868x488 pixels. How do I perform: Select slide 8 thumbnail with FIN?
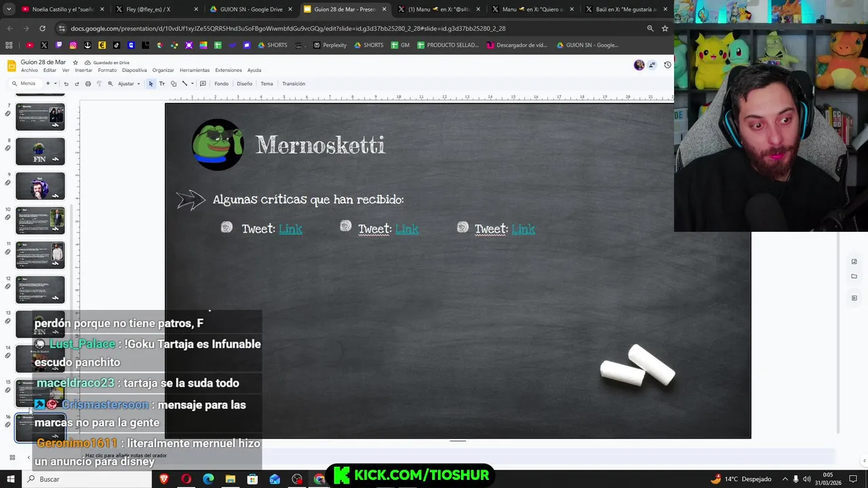(x=40, y=152)
